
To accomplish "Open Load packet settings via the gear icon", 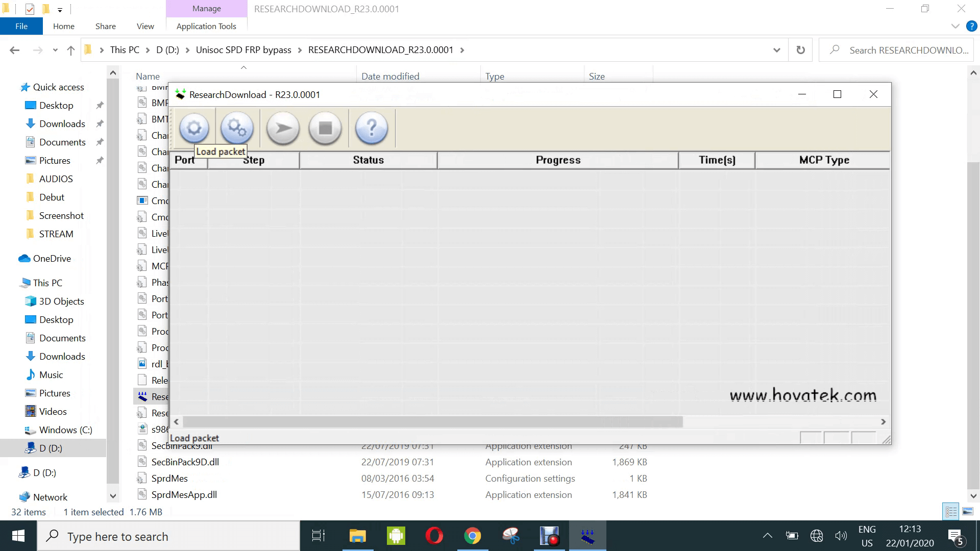I will click(193, 128).
